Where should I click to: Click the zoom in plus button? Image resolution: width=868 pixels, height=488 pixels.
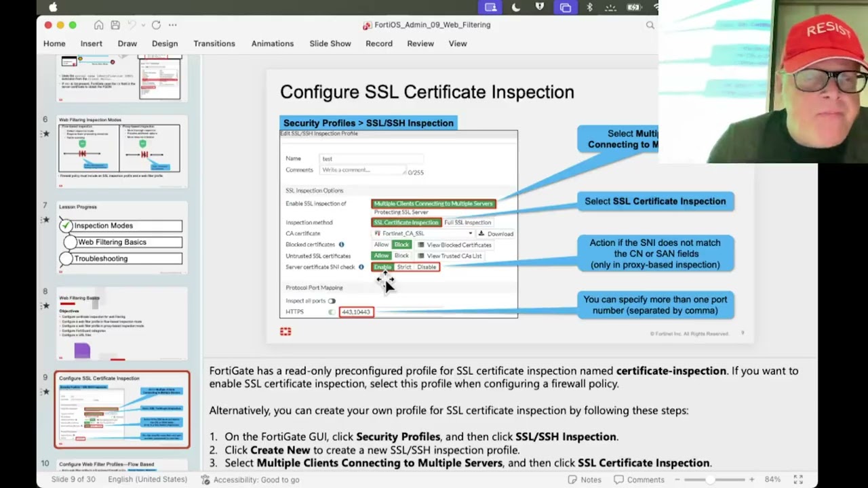751,480
